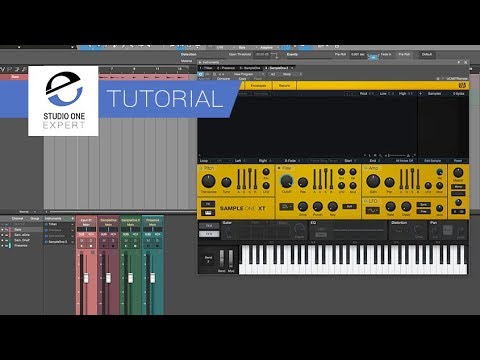Viewport: 480px width, 360px height.
Task: Open the New Program preset dropdown
Action: [247, 74]
